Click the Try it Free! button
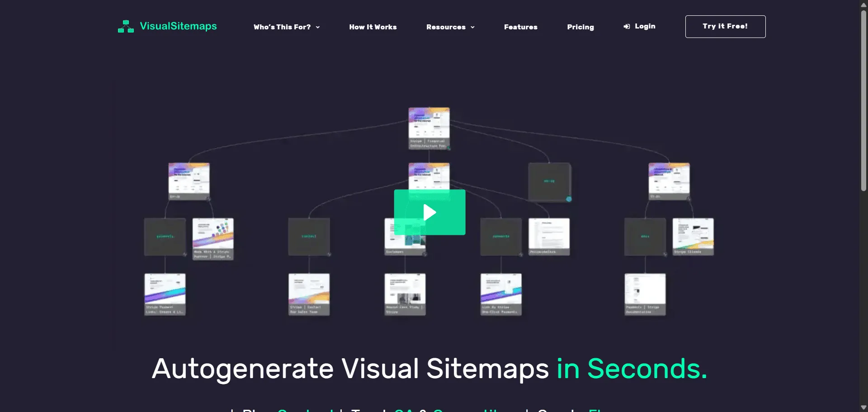The height and width of the screenshot is (412, 868). 725,26
